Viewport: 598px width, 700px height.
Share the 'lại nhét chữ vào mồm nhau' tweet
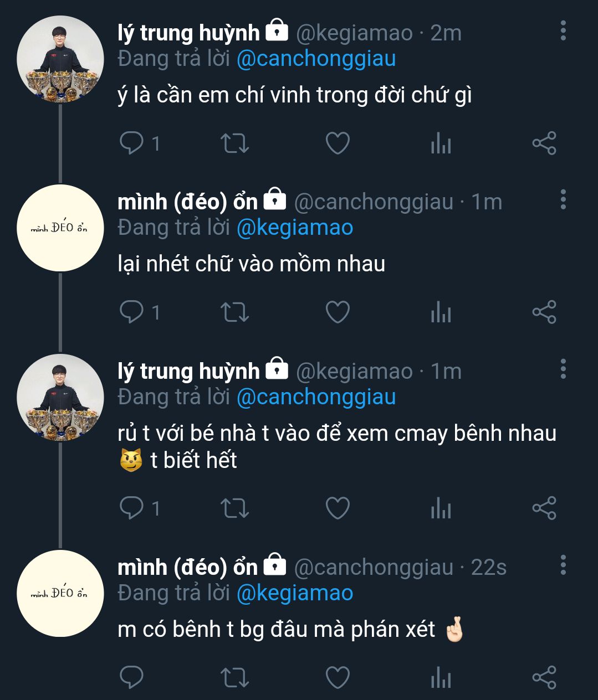pos(544,312)
